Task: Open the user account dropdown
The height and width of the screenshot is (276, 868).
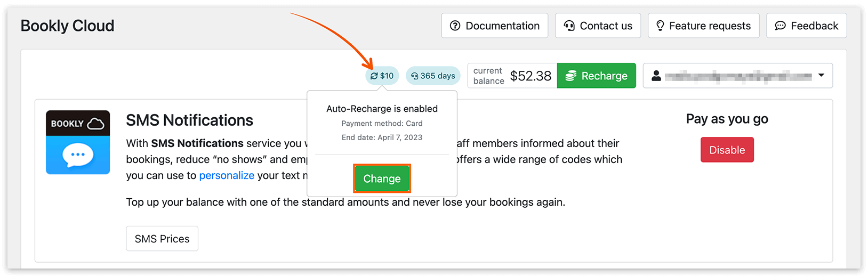Action: click(737, 76)
